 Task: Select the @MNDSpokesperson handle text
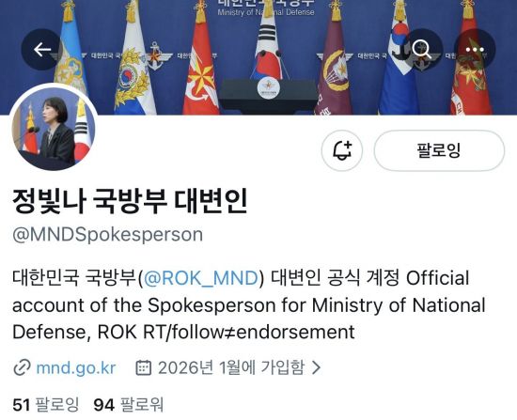(107, 235)
